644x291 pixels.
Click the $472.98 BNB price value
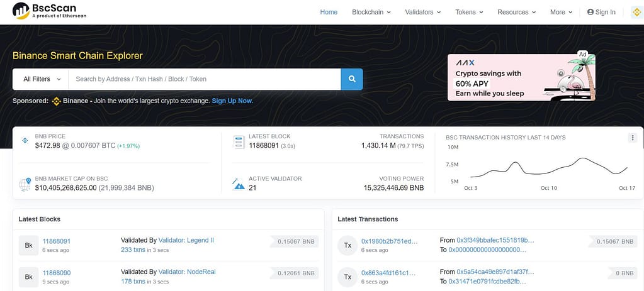click(x=48, y=146)
